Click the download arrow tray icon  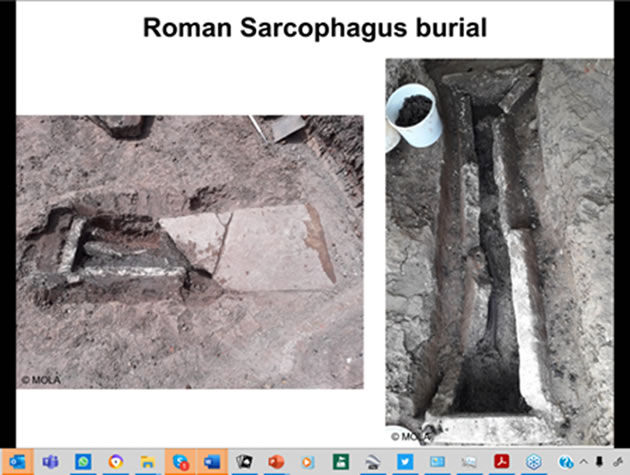point(599,461)
